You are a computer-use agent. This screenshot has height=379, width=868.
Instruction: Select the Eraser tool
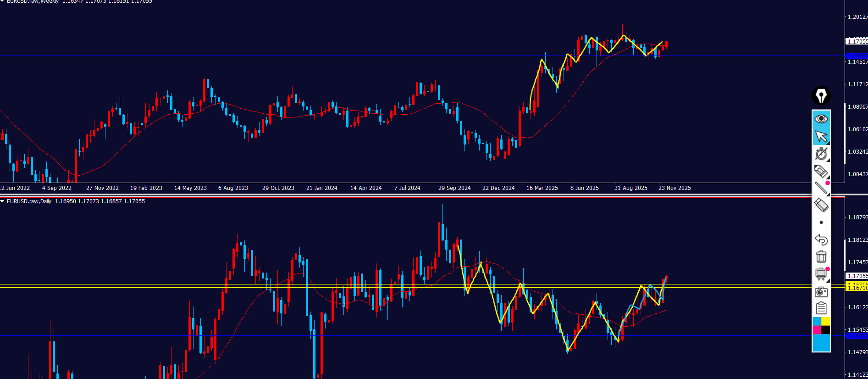pyautogui.click(x=821, y=205)
